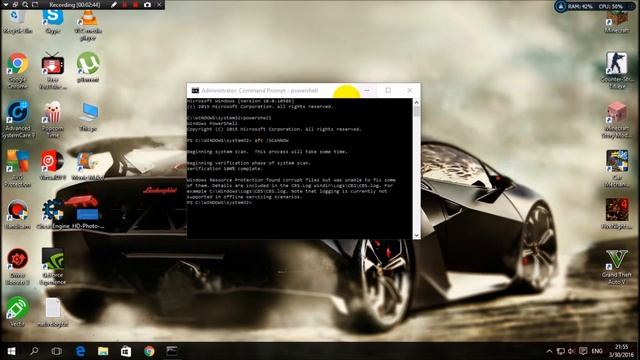Open the Windows Store taskbar icon
This screenshot has width=640, height=360.
point(126,351)
